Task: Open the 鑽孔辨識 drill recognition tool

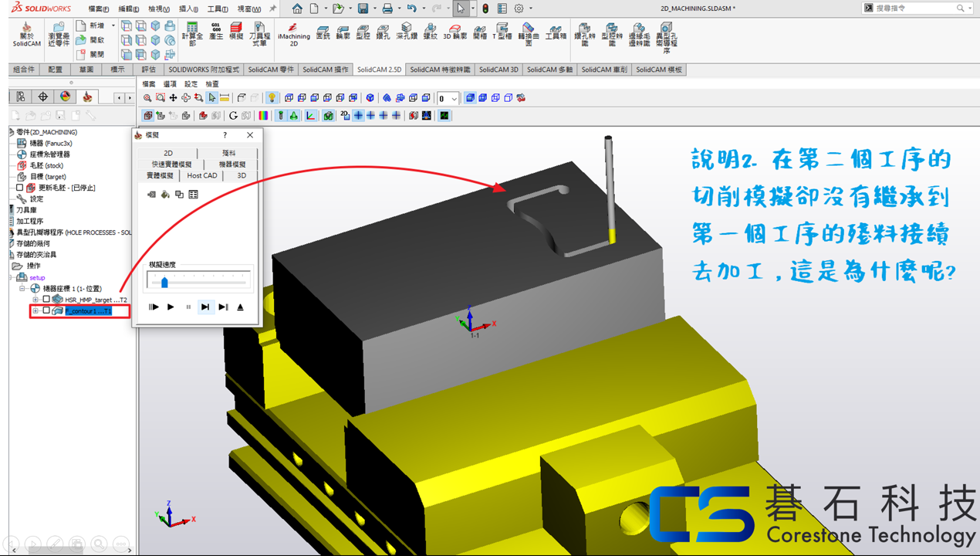Action: [585, 34]
